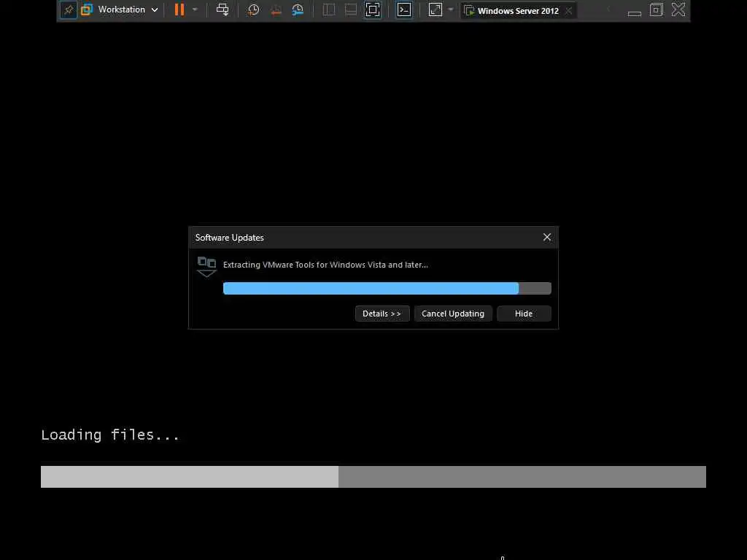747x560 pixels.
Task: Send Ctrl+Alt+Del to the VM
Action: (x=222, y=9)
